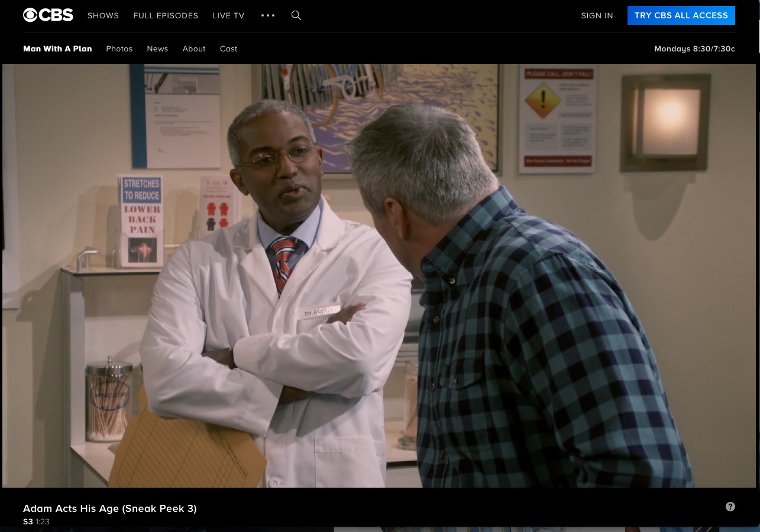Switch to the News tab

click(157, 49)
